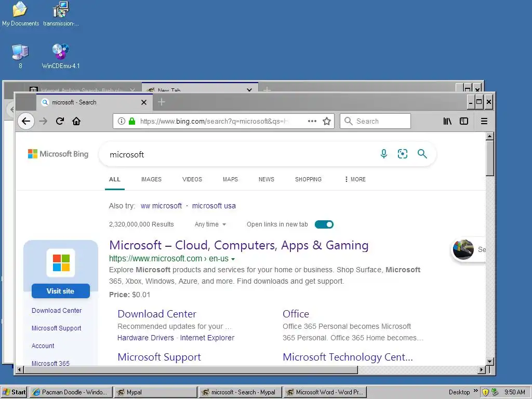This screenshot has height=399, width=532.
Task: Select the WinCDEmu-4.1 desktop icon
Action: 61,57
